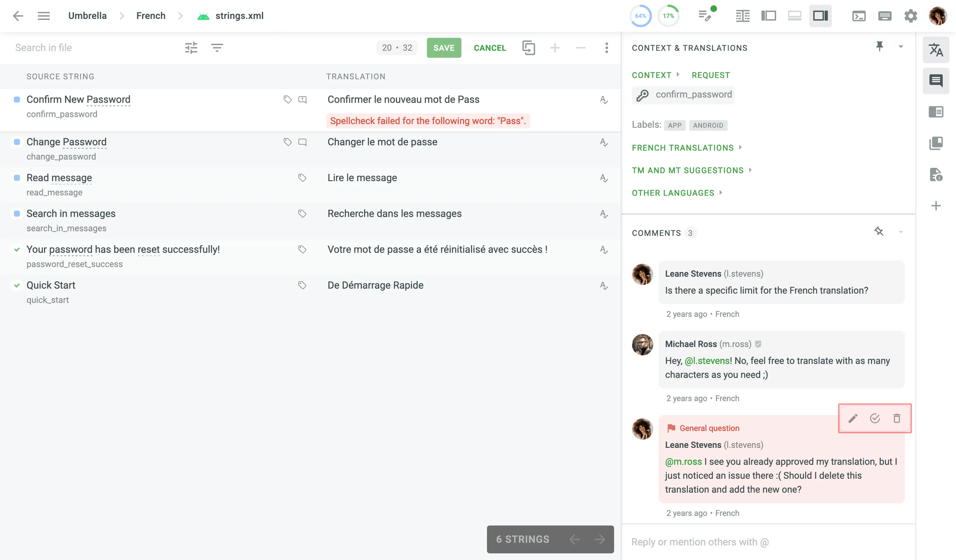Select the translation editor icon in the sidebar
The height and width of the screenshot is (560, 956).
[936, 50]
